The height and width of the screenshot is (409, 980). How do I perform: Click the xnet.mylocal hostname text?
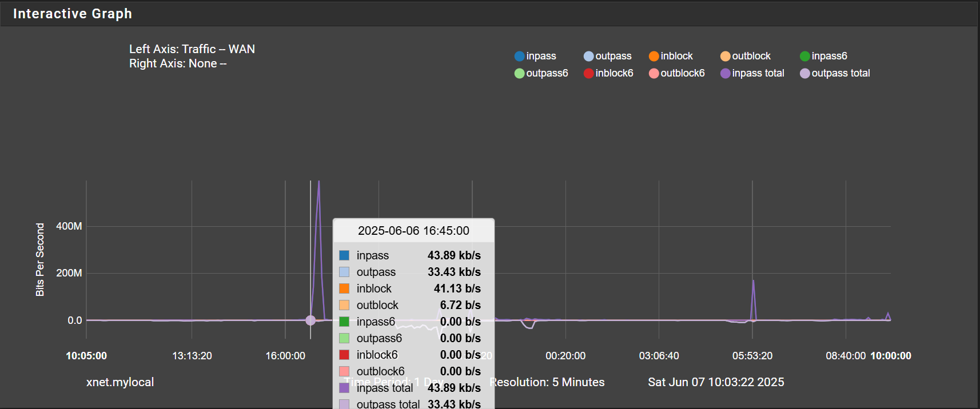click(x=120, y=382)
